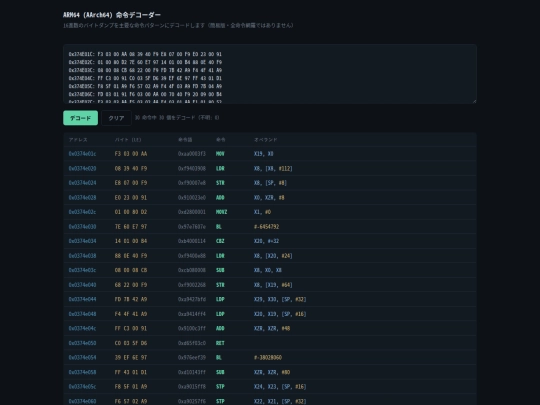Screen dimensions: 540x405
Task: Click the green デコード button
Action: pyautogui.click(x=81, y=118)
